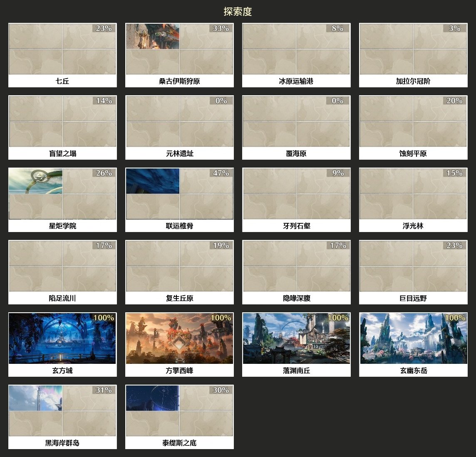This screenshot has width=476, height=457.
Task: Click the 加拉尔冠阶 name label
Action: point(413,81)
